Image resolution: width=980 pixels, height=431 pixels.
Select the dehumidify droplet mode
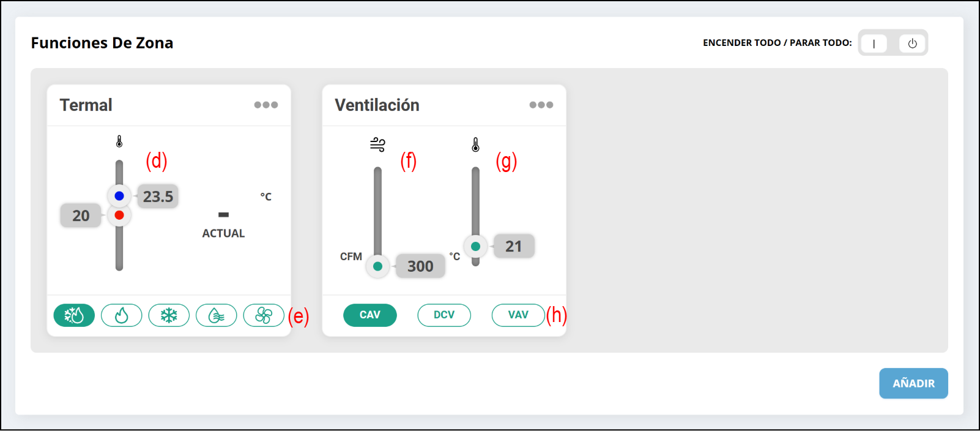click(x=217, y=315)
